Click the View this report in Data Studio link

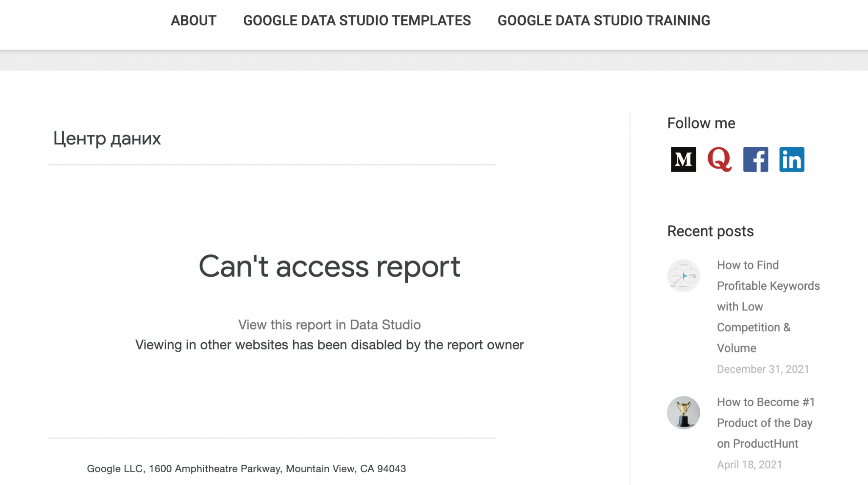[x=330, y=324]
